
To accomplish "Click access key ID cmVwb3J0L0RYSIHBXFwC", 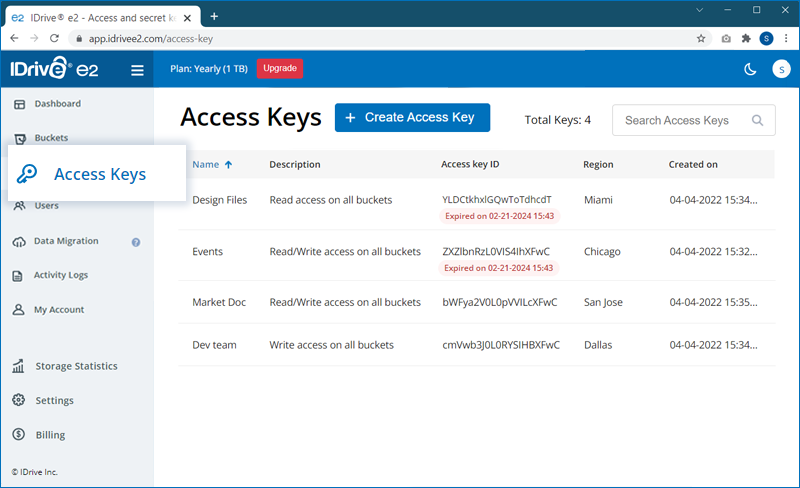I will [x=501, y=345].
